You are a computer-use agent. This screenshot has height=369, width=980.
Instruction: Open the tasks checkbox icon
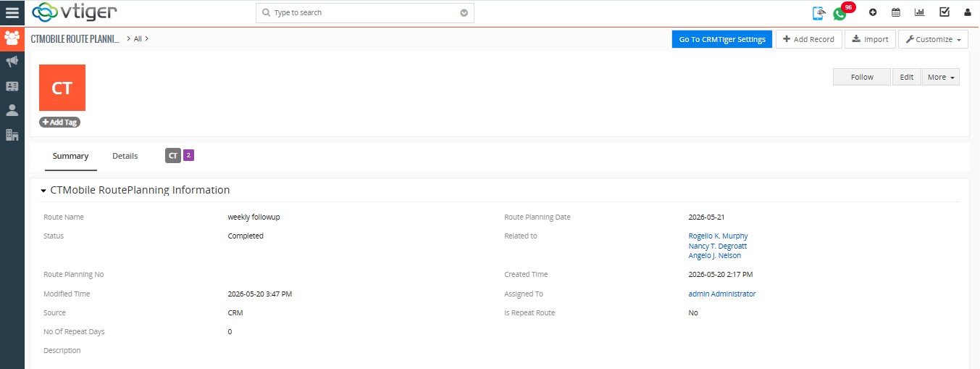pyautogui.click(x=945, y=12)
